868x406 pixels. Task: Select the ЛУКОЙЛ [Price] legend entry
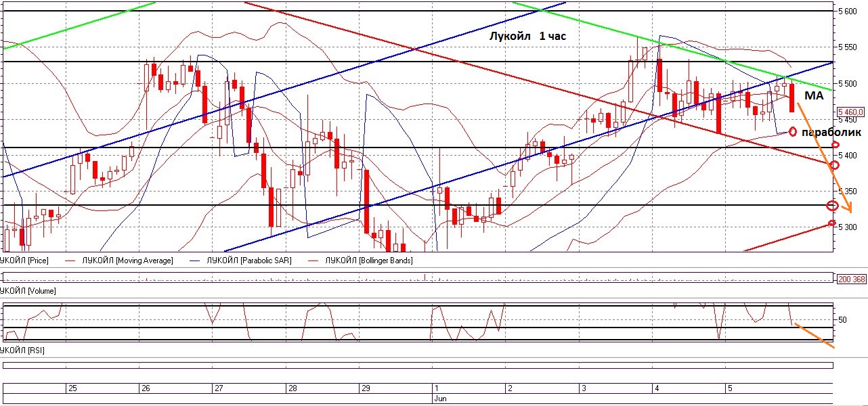pyautogui.click(x=24, y=261)
